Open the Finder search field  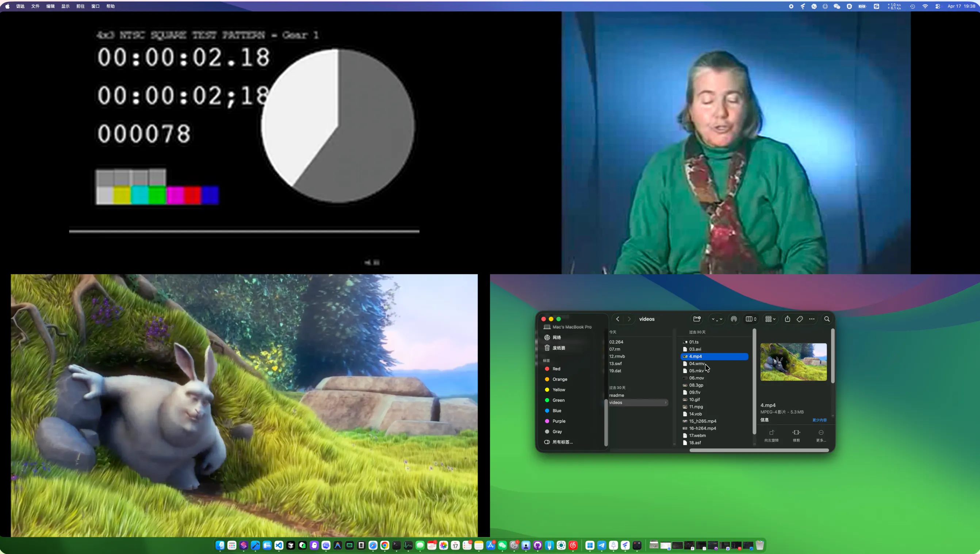click(x=827, y=319)
